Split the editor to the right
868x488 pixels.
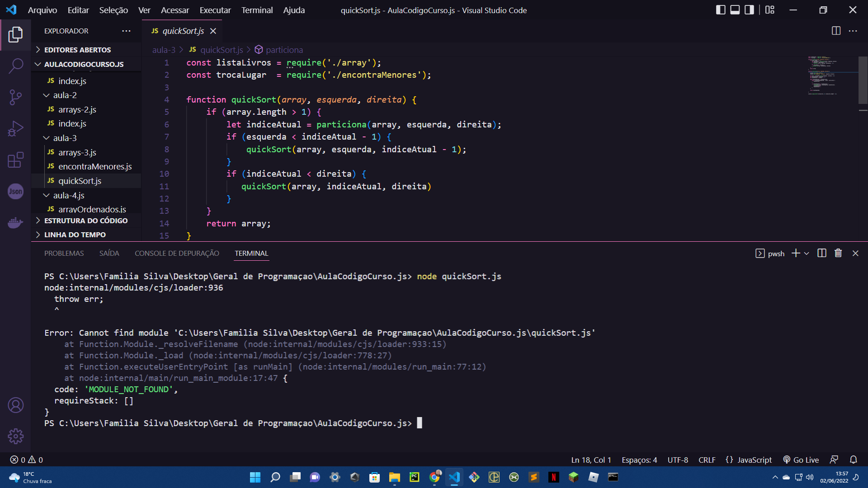(x=836, y=31)
